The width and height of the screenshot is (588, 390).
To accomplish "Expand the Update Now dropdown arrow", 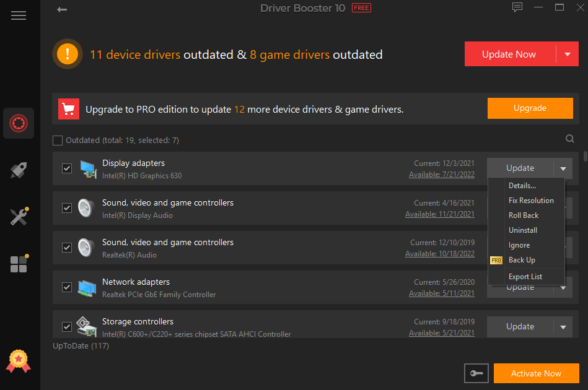I will tap(568, 54).
